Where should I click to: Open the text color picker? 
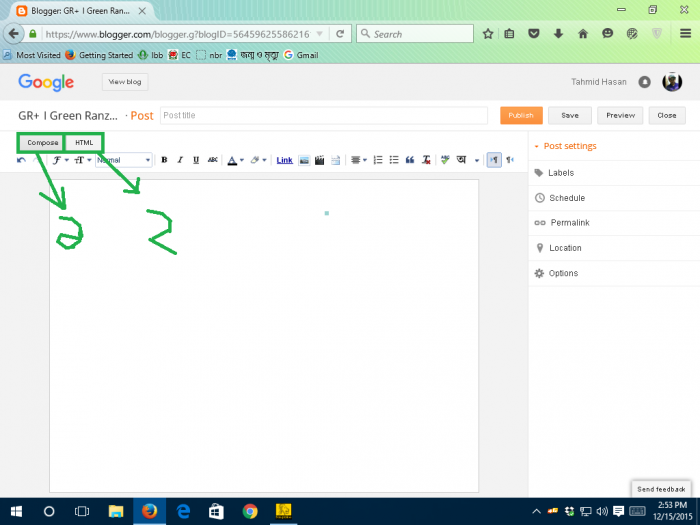(x=235, y=160)
